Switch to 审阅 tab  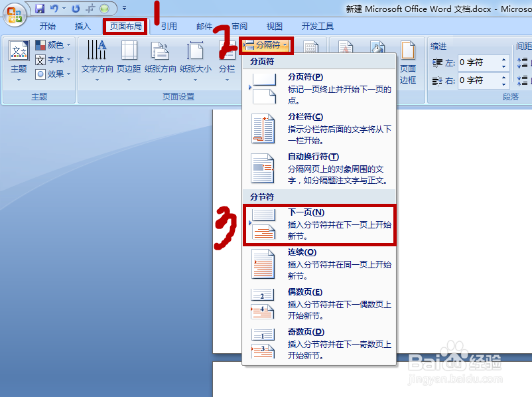click(239, 26)
